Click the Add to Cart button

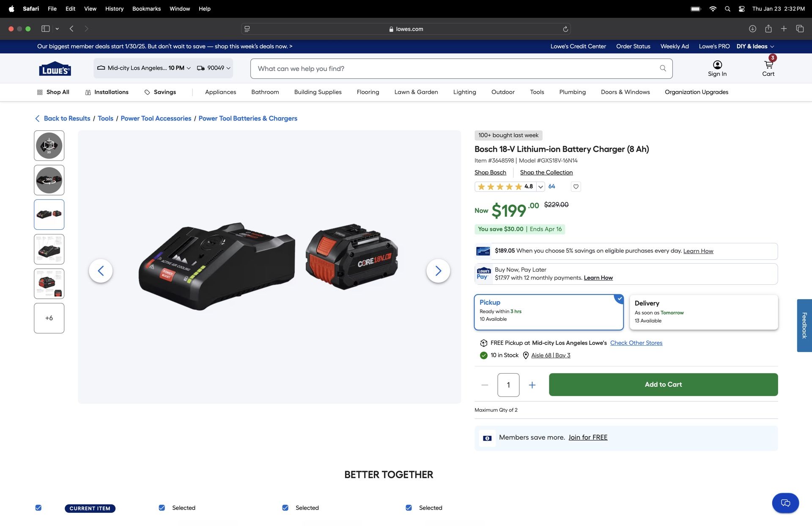pyautogui.click(x=663, y=384)
